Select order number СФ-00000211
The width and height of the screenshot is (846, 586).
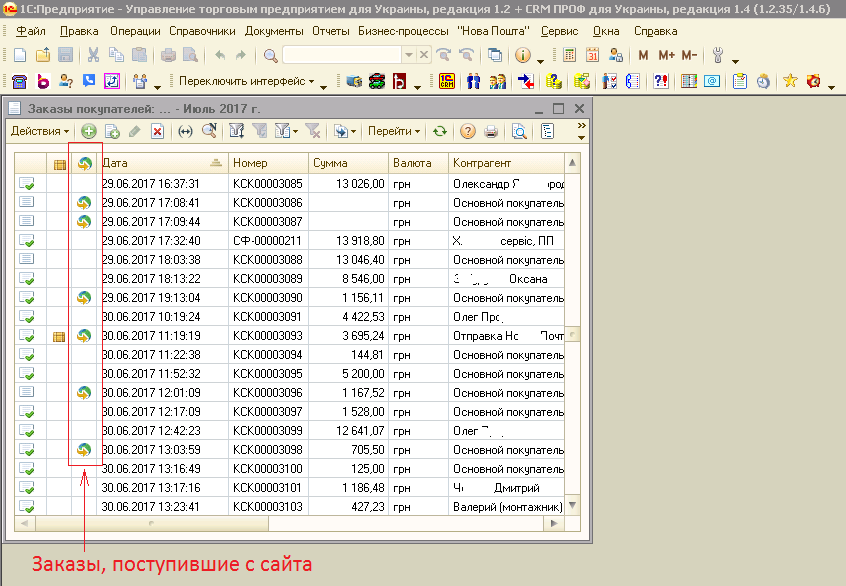click(267, 241)
